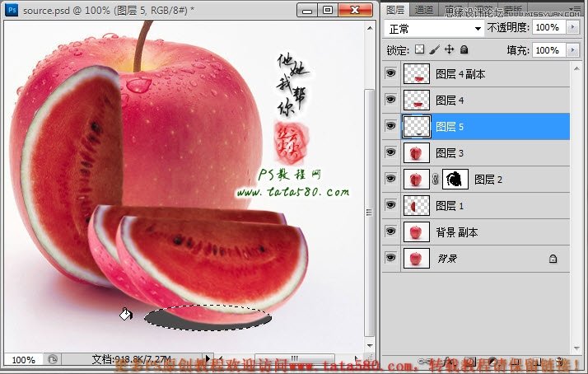Select 图层 4 layer thumbnail
The image size is (588, 374).
click(x=416, y=101)
